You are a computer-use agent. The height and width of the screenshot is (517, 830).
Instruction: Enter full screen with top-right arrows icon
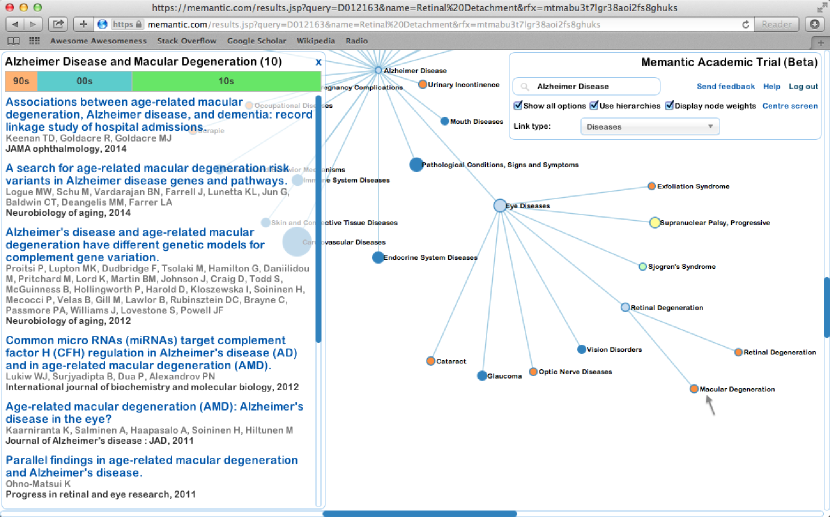[821, 7]
